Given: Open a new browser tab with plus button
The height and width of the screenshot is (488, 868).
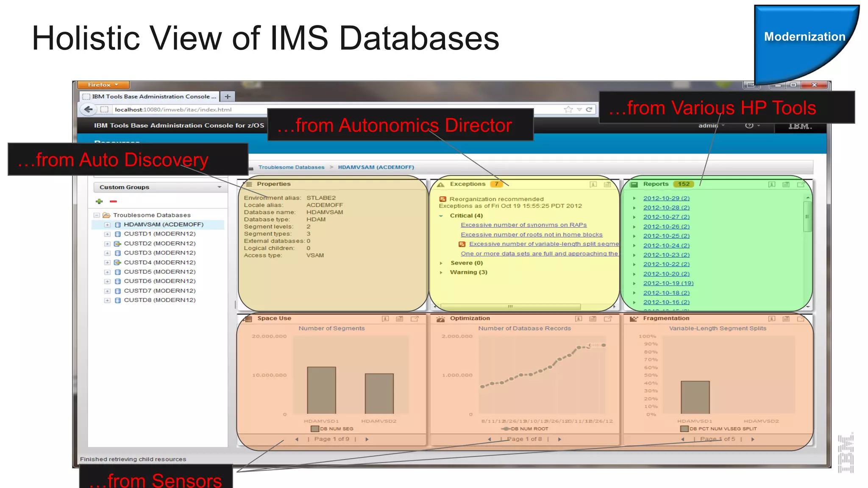Looking at the screenshot, I should [228, 97].
